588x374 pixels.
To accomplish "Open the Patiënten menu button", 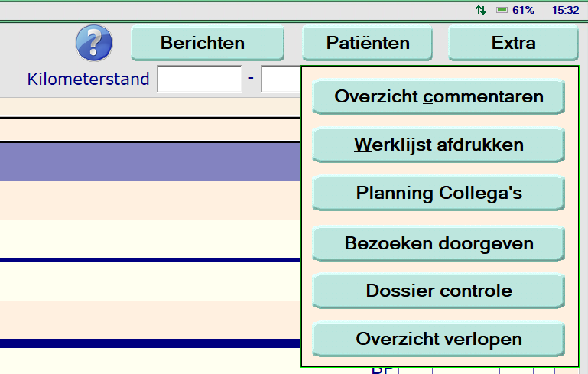I will 368,43.
